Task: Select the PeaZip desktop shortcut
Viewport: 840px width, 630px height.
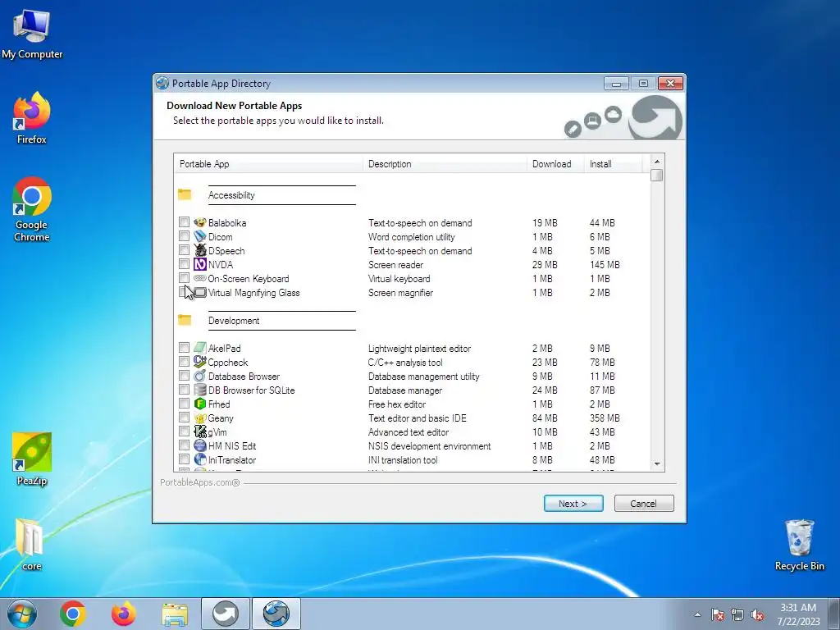Action: (x=32, y=459)
